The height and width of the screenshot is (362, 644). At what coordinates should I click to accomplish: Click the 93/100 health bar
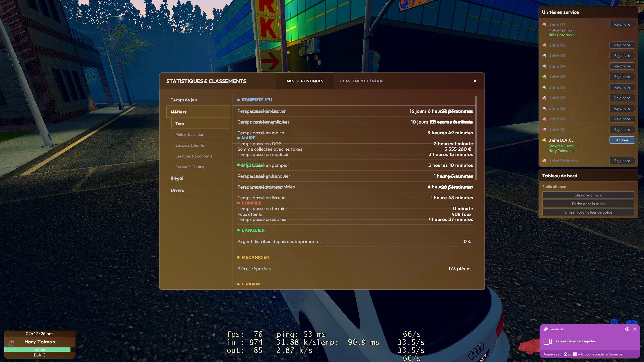(40, 350)
